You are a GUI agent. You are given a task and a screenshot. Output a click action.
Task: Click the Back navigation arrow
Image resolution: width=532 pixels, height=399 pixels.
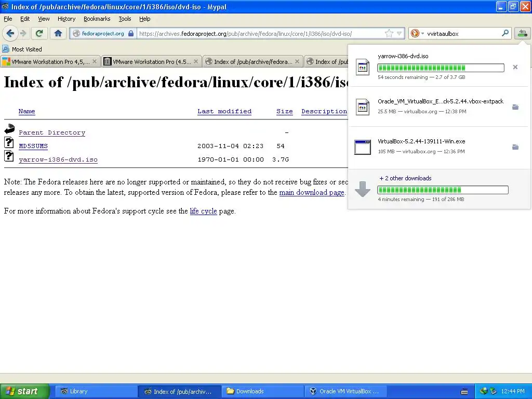[10, 33]
